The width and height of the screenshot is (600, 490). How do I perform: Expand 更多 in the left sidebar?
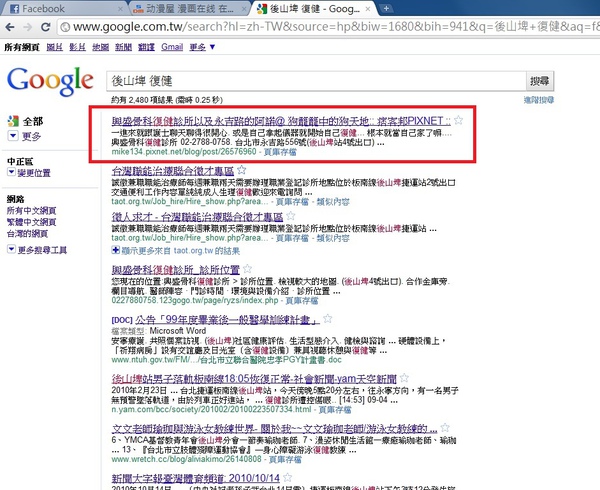click(24, 136)
